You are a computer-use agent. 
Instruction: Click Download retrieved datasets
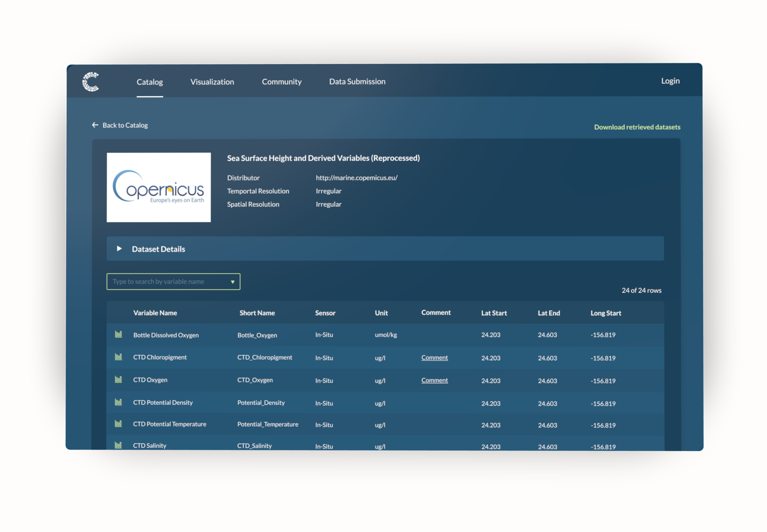click(x=637, y=127)
